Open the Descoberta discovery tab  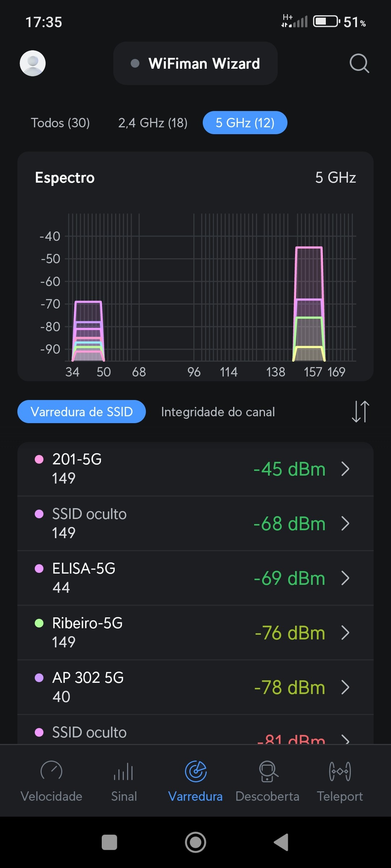[268, 779]
